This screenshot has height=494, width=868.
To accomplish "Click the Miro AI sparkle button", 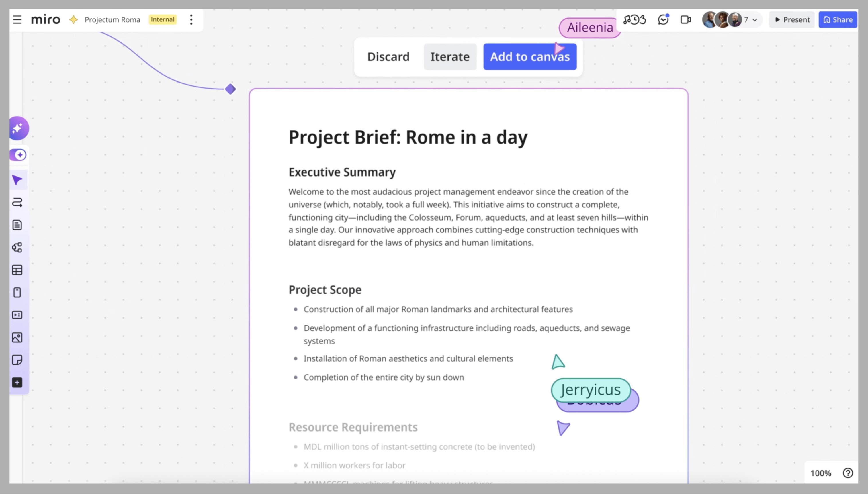I will 18,128.
